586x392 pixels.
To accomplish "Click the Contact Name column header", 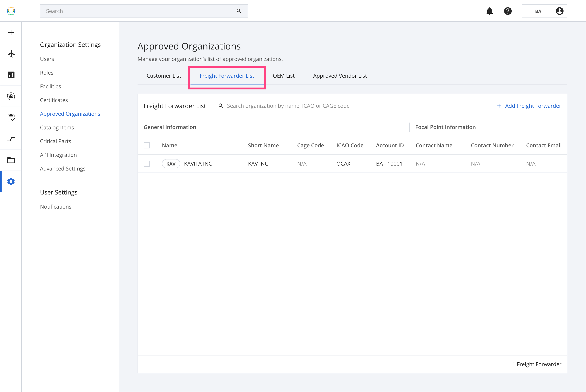I will tap(434, 145).
